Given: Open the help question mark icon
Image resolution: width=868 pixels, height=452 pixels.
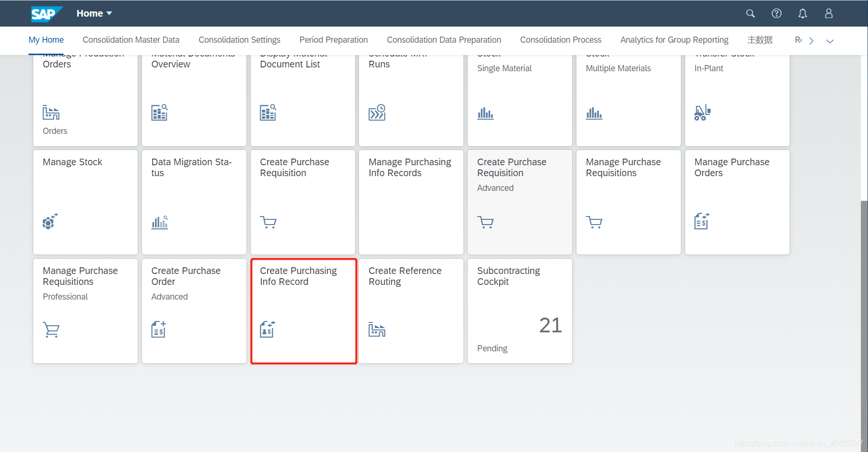Looking at the screenshot, I should [x=776, y=13].
